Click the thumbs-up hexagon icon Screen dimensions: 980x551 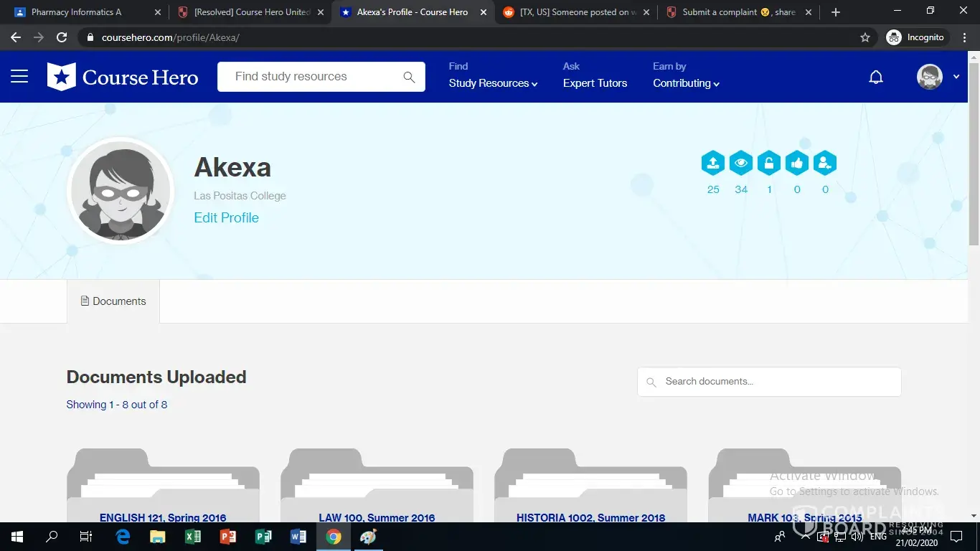pyautogui.click(x=797, y=164)
